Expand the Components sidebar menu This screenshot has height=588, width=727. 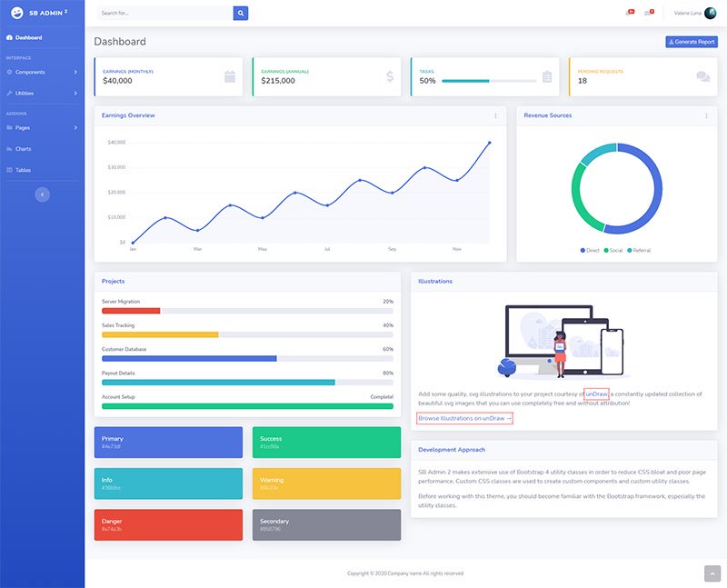pos(42,72)
